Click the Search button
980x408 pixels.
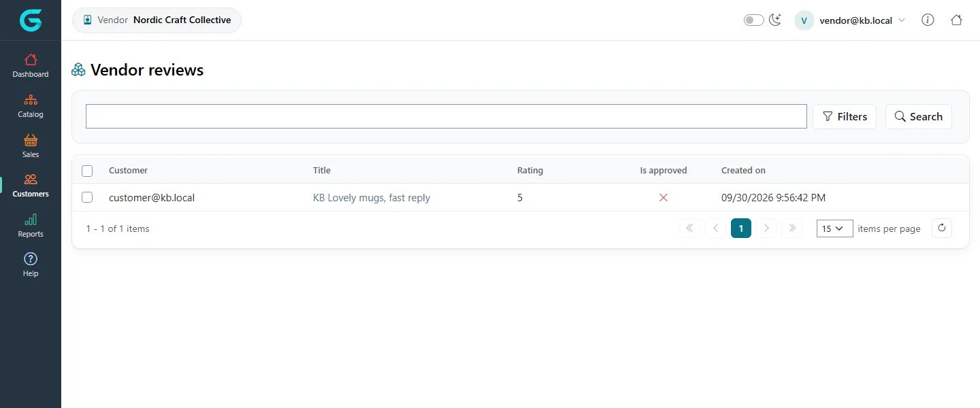tap(919, 116)
